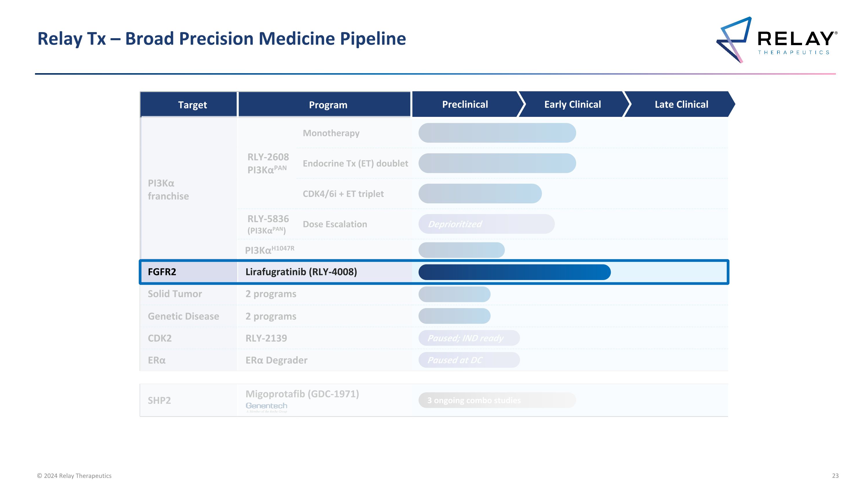Click the Target column header
This screenshot has width=868, height=488.
point(192,105)
